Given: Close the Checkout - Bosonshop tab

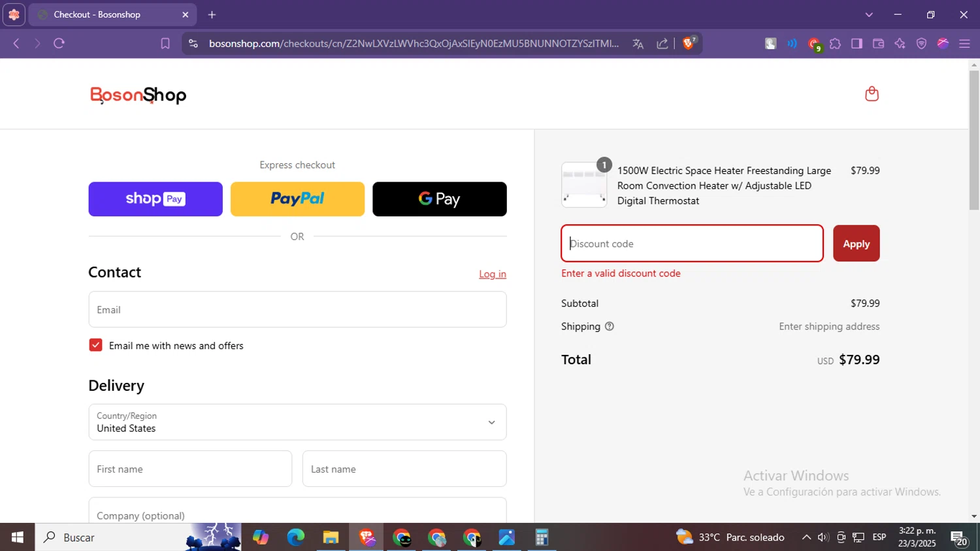Looking at the screenshot, I should tap(185, 14).
